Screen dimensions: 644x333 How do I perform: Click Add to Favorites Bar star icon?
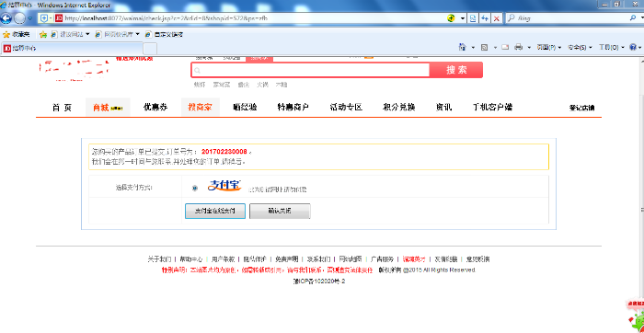click(42, 34)
